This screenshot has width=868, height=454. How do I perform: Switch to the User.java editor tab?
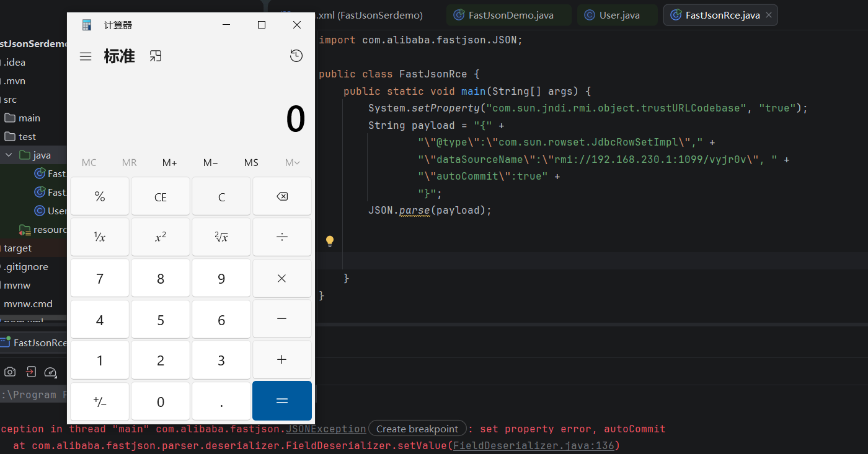(618, 15)
